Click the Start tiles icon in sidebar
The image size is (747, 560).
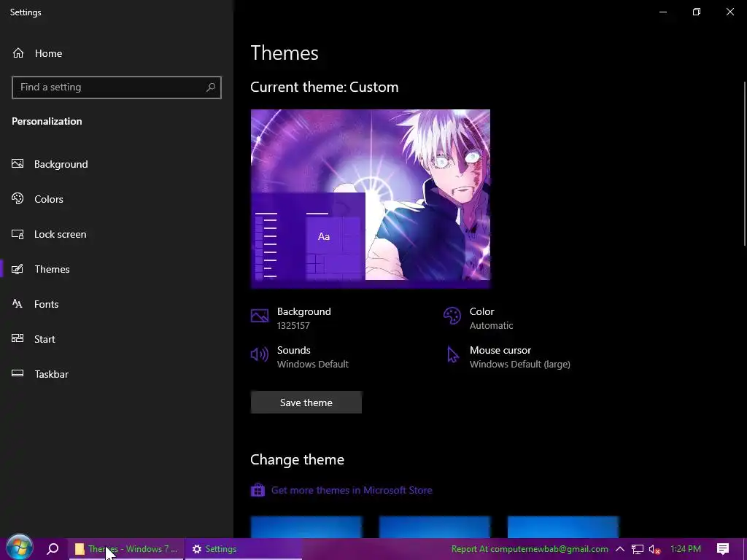pyautogui.click(x=18, y=338)
